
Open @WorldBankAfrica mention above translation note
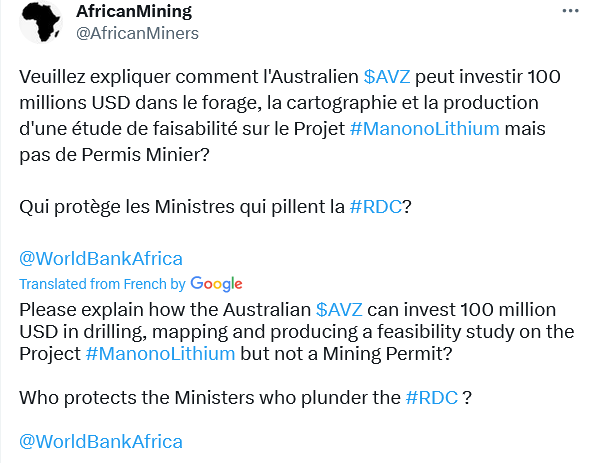tap(101, 259)
